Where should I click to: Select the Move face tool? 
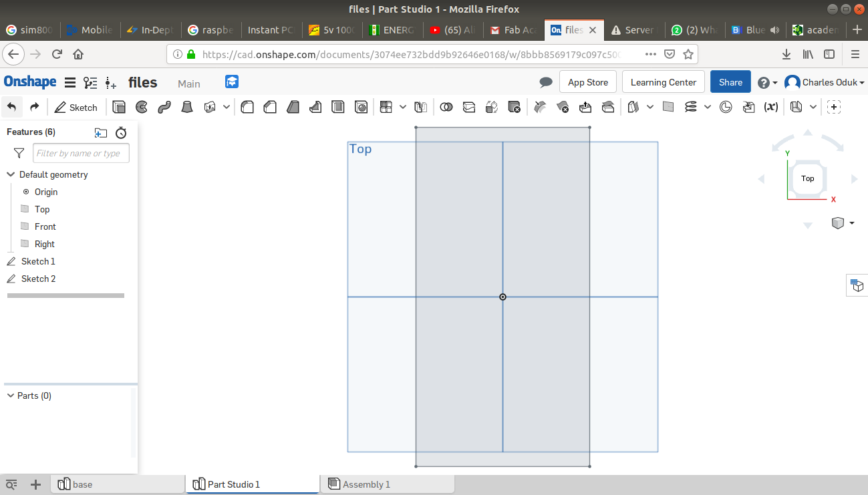click(585, 107)
